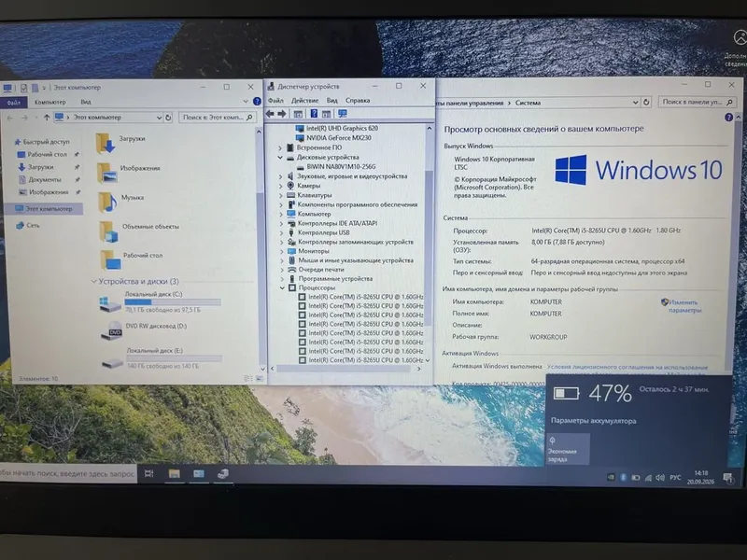Refresh the Control Panel address bar
The height and width of the screenshot is (560, 747).
(646, 102)
